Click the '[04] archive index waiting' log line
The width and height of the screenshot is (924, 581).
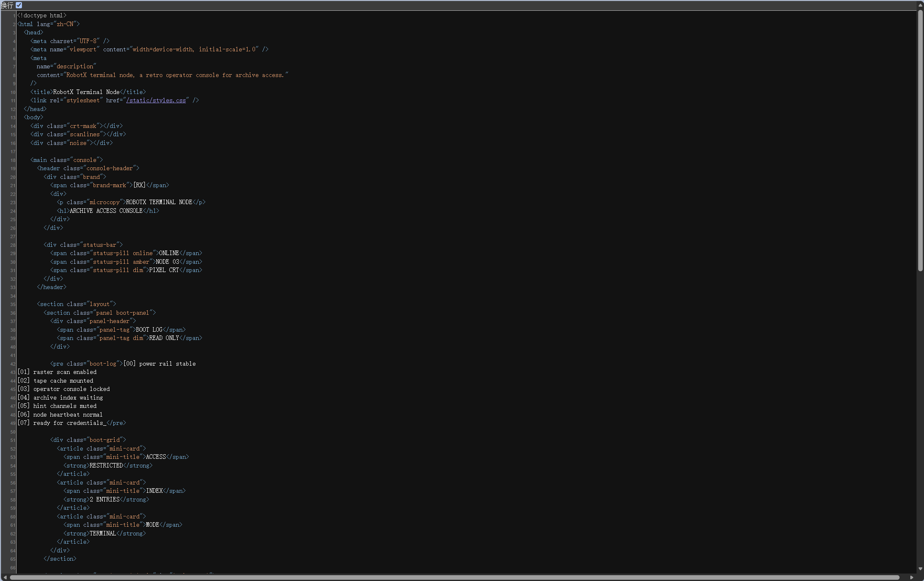pos(60,398)
